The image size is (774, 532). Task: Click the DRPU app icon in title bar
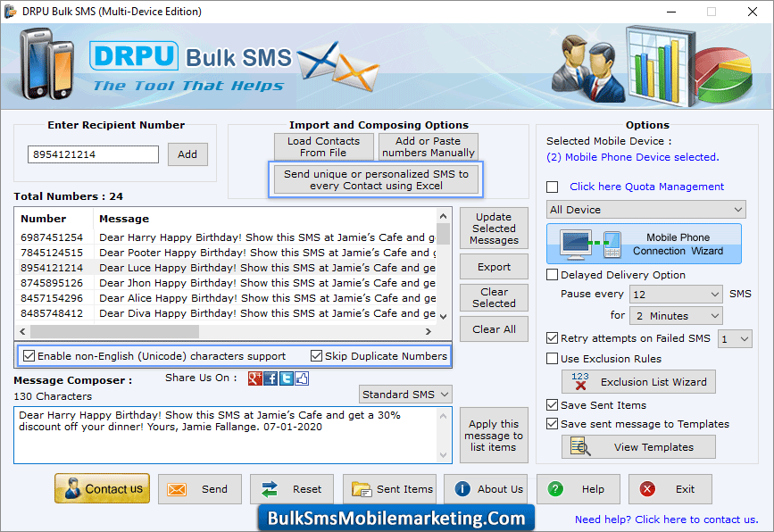coord(11,12)
